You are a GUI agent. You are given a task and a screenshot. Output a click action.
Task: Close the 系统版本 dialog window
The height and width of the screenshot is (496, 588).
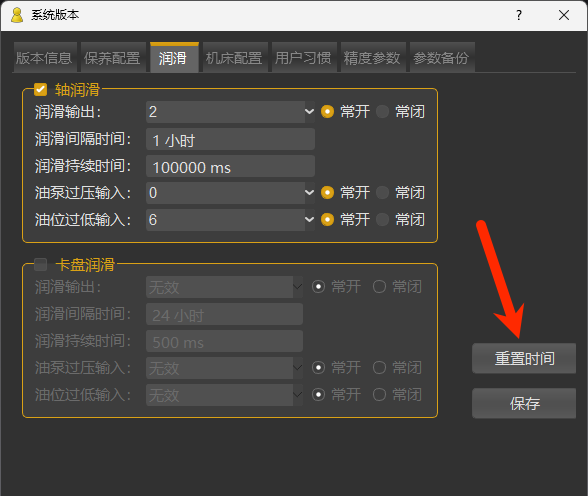click(x=564, y=15)
